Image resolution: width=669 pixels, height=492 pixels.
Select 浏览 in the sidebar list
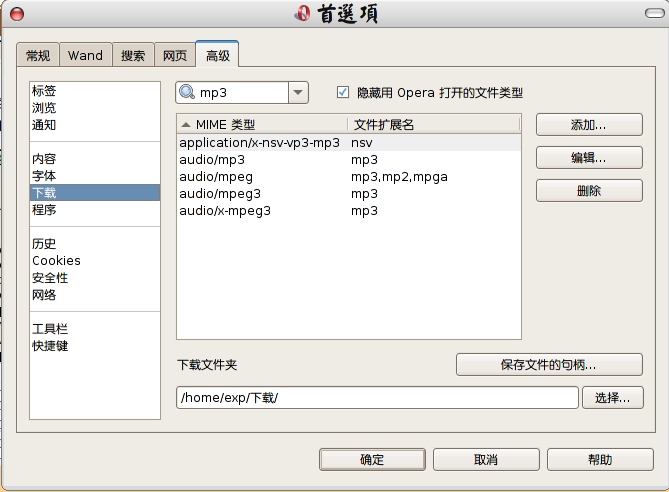coord(95,108)
